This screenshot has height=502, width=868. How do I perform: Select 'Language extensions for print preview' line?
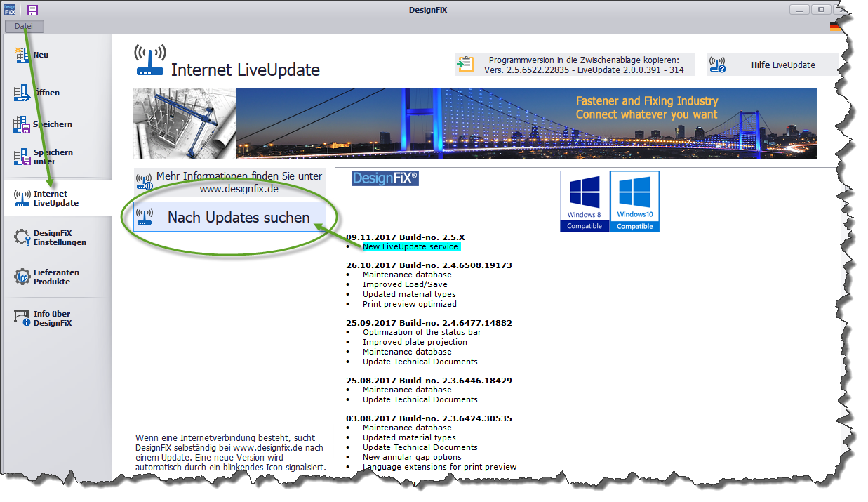(x=439, y=467)
